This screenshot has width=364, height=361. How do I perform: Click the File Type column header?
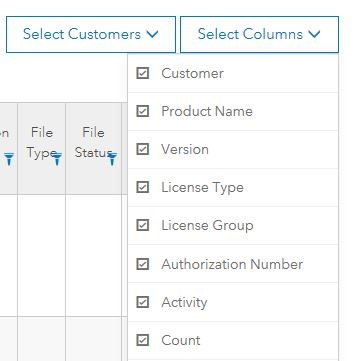[41, 149]
